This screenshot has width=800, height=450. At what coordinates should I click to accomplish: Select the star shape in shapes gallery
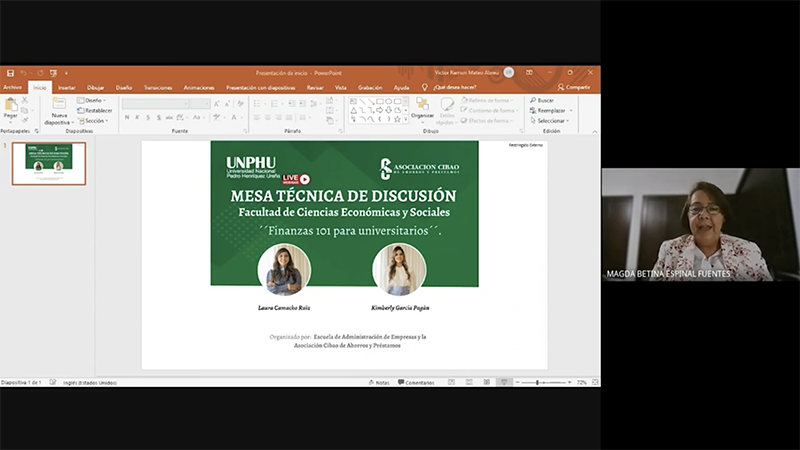(x=397, y=119)
